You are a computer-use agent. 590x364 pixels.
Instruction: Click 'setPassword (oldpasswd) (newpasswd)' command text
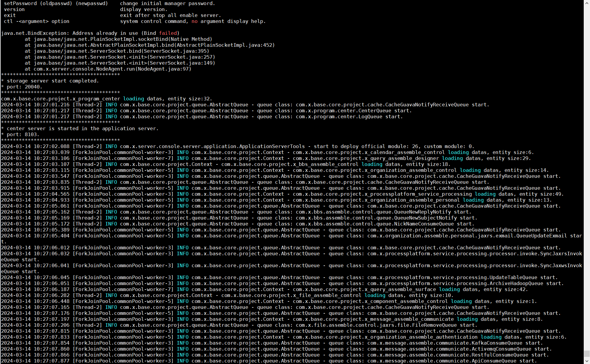click(56, 3)
